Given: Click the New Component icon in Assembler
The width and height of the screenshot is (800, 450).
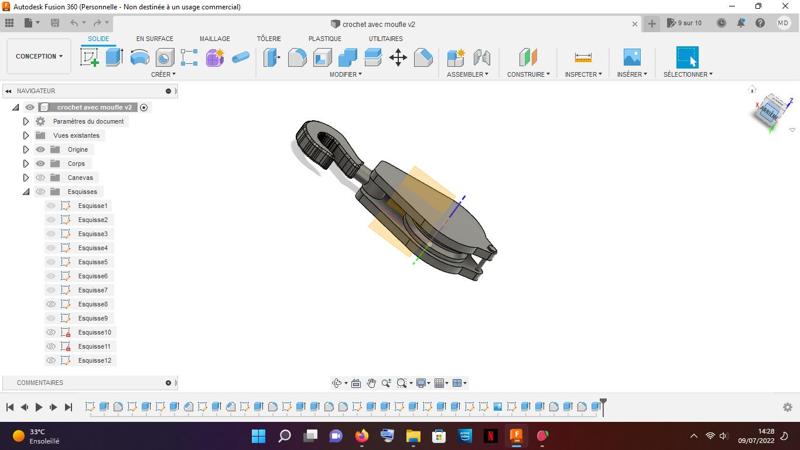Looking at the screenshot, I should pyautogui.click(x=456, y=58).
